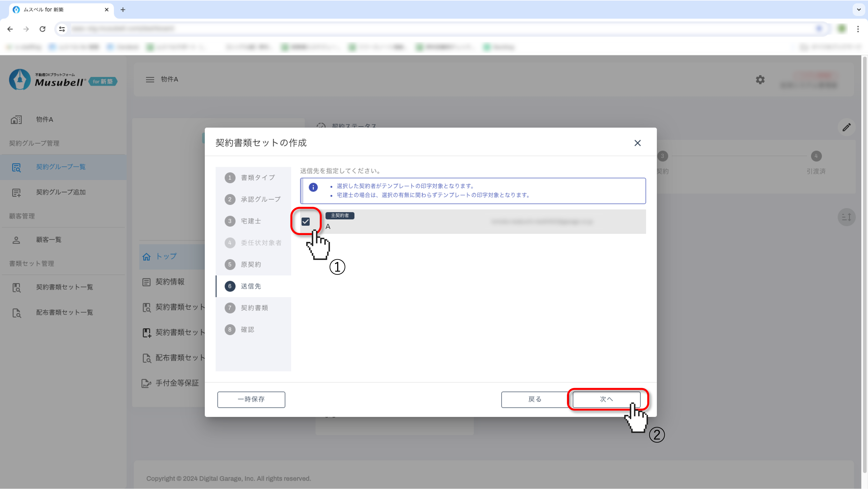Check the 主契約者 A recipient checkbox
The height and width of the screenshot is (489, 868).
[305, 222]
